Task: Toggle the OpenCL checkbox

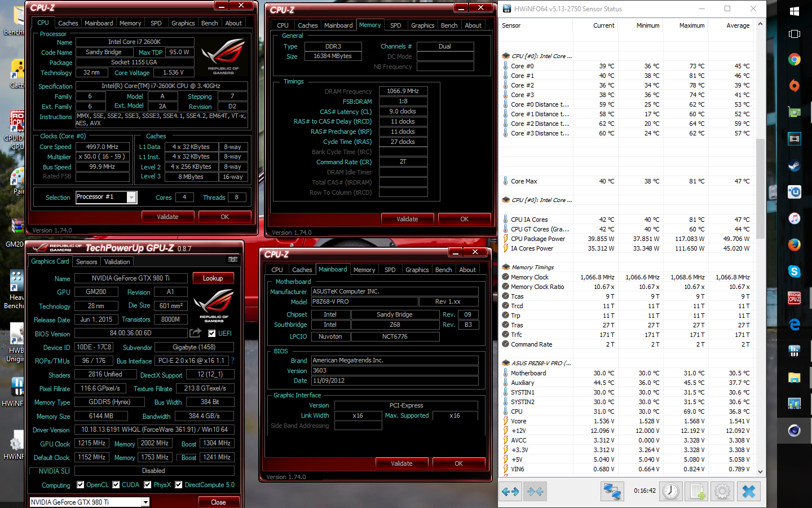Action: tap(80, 485)
